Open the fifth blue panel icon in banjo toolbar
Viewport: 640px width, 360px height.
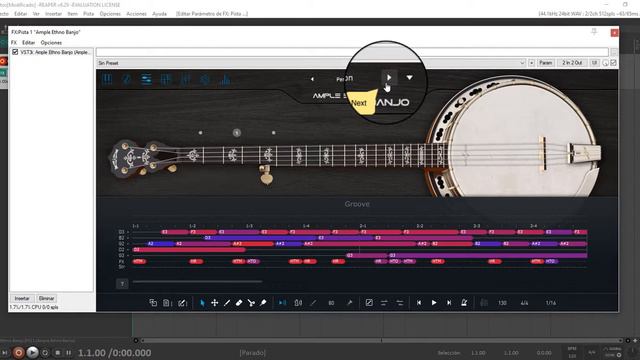tap(185, 79)
